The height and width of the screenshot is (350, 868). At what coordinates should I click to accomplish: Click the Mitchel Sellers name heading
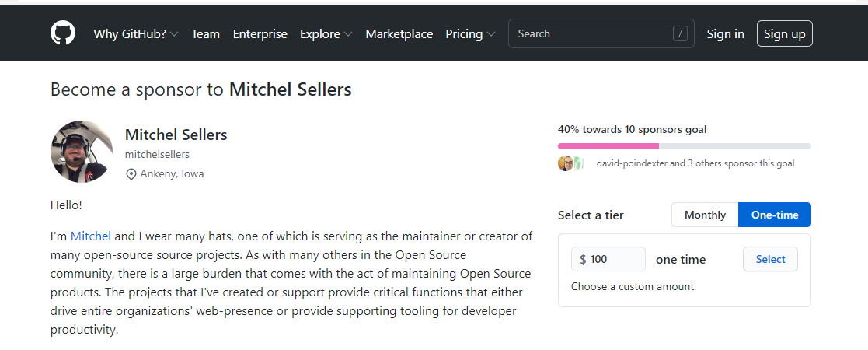pyautogui.click(x=176, y=135)
